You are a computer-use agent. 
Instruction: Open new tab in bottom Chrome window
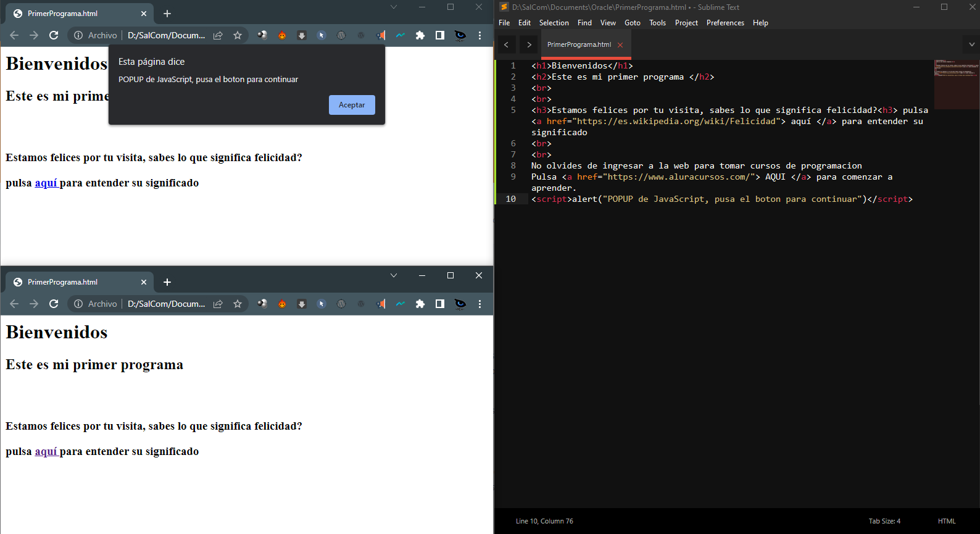167,282
